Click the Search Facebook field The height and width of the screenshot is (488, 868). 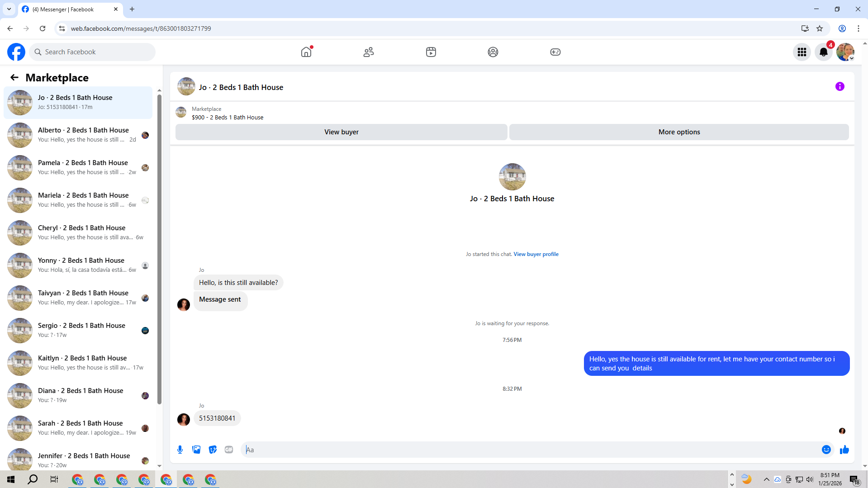pos(92,52)
